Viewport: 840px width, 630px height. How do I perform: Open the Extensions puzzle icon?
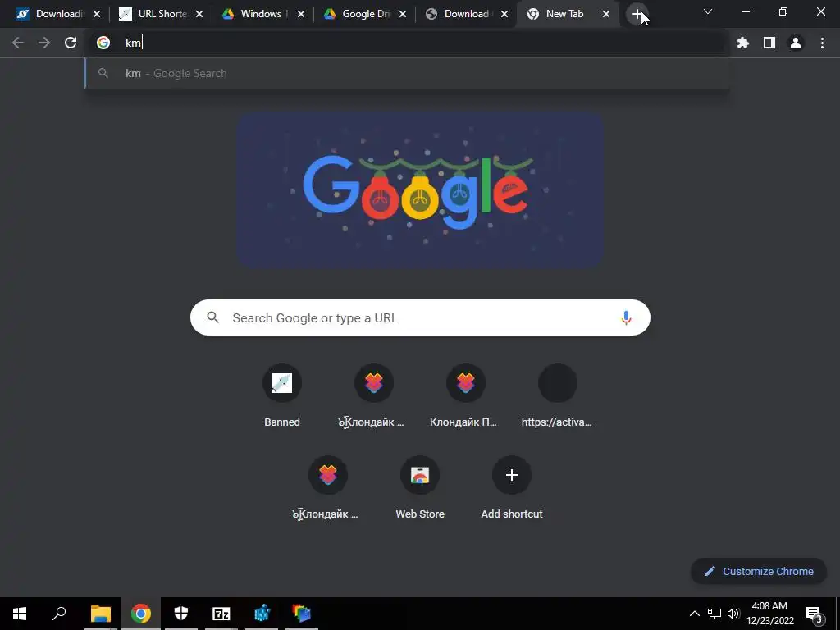point(743,43)
